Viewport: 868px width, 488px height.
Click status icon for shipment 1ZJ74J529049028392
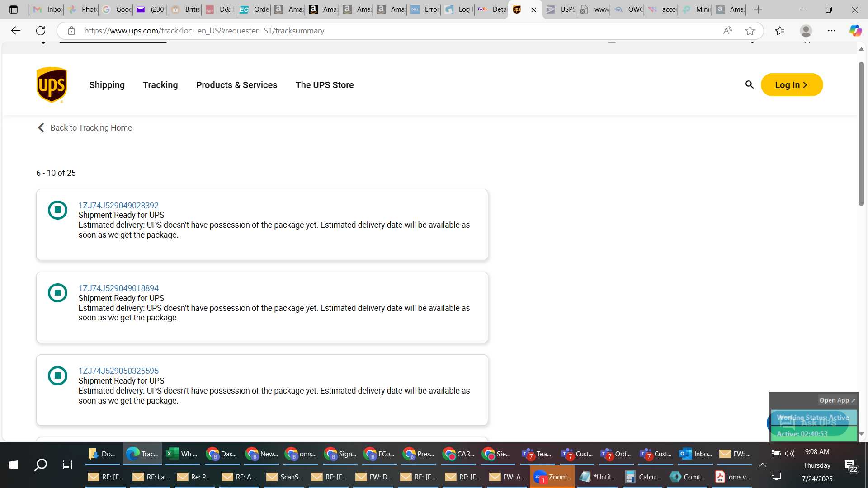click(57, 210)
